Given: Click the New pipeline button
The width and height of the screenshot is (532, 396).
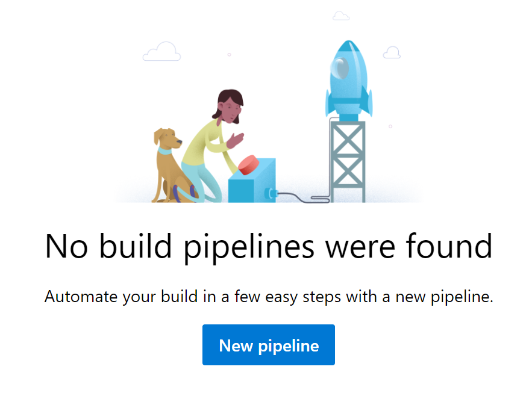Looking at the screenshot, I should click(268, 344).
